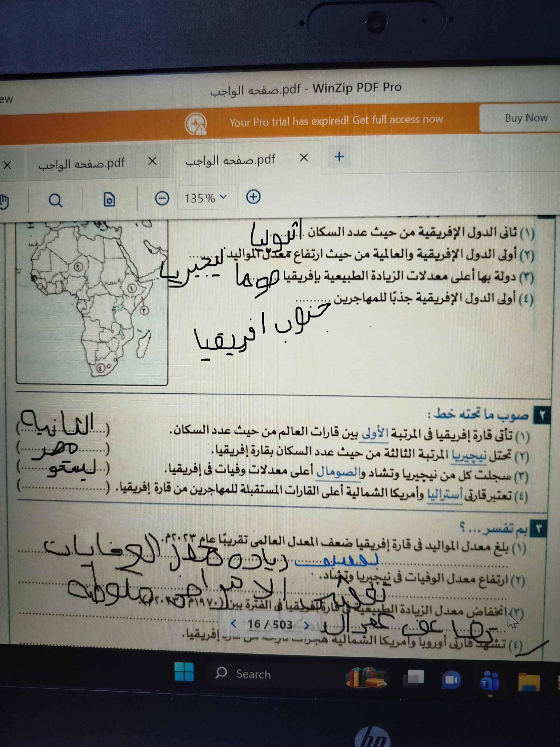This screenshot has height=747, width=560.
Task: Zoom out with the minus button
Action: point(162,198)
